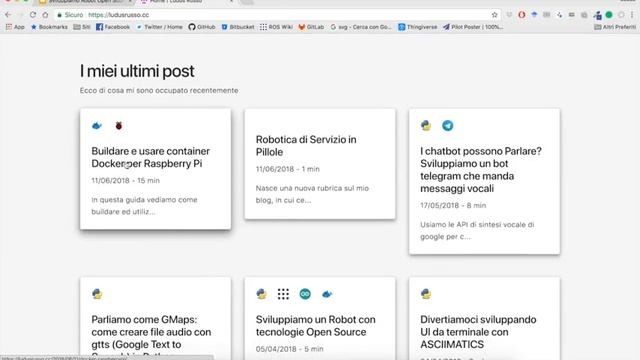Bookmark this page with the star icon
Screen dimensions: 640x360
(x=494, y=15)
